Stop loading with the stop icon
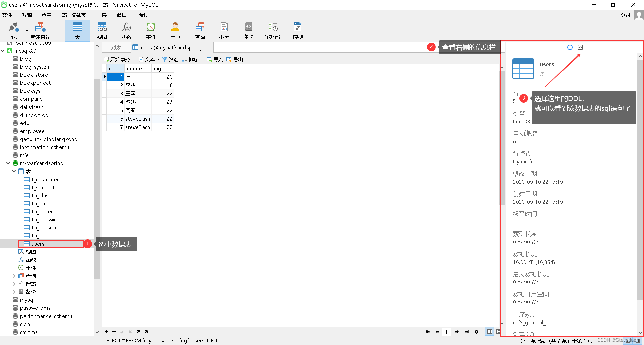 (146, 332)
